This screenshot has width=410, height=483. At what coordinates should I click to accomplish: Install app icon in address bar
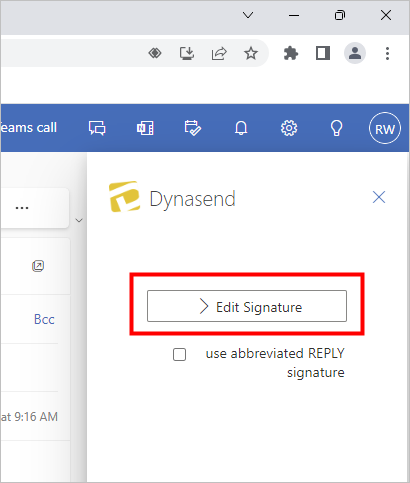coord(187,53)
